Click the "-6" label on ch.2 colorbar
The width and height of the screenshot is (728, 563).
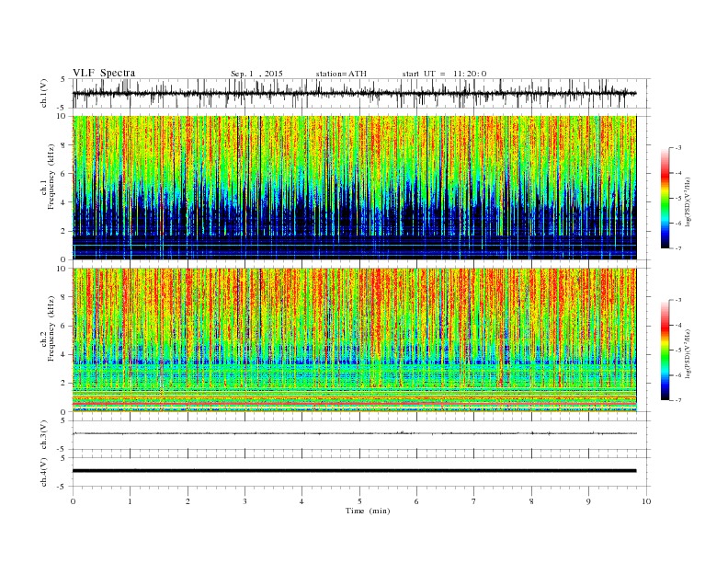coord(677,375)
